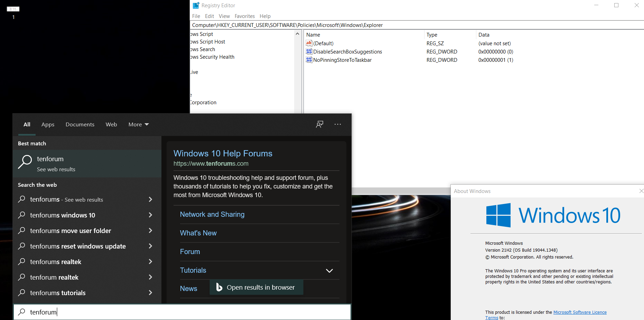Expand arrow for tenforums realtek suggestion
Viewport: 644px width, 320px height.
tap(150, 262)
